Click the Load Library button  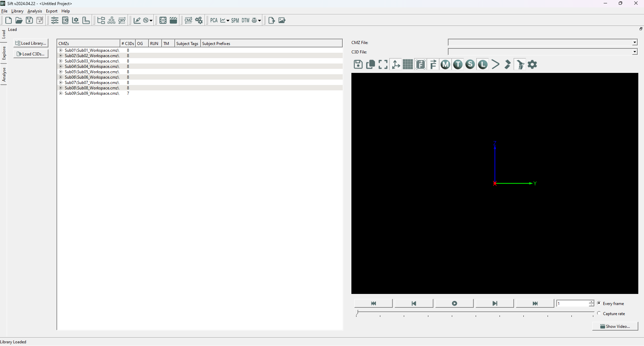[x=31, y=43]
